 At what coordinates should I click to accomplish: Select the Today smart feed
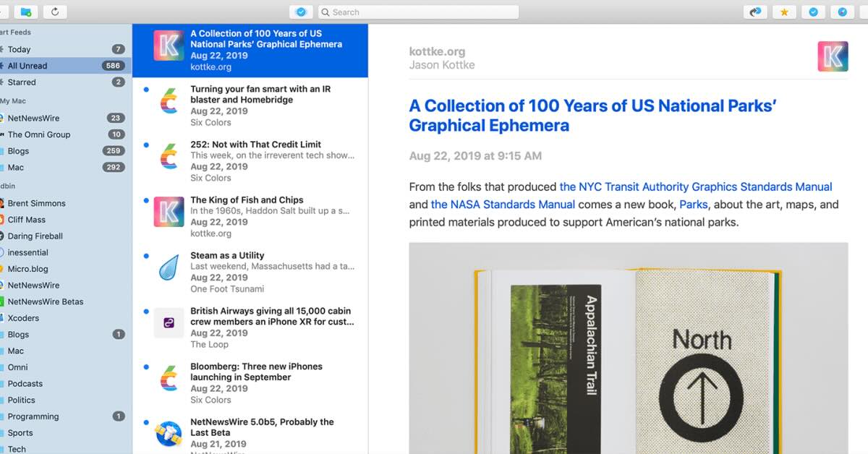66,49
